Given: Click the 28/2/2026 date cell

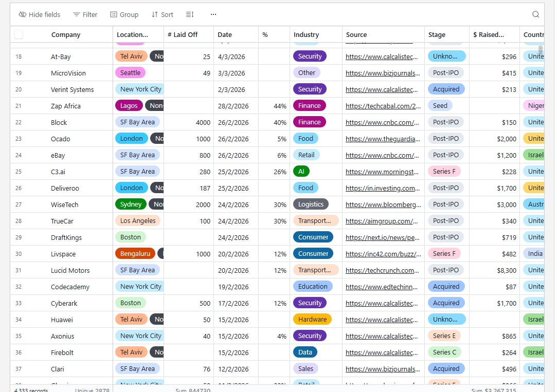Looking at the screenshot, I should 236,106.
